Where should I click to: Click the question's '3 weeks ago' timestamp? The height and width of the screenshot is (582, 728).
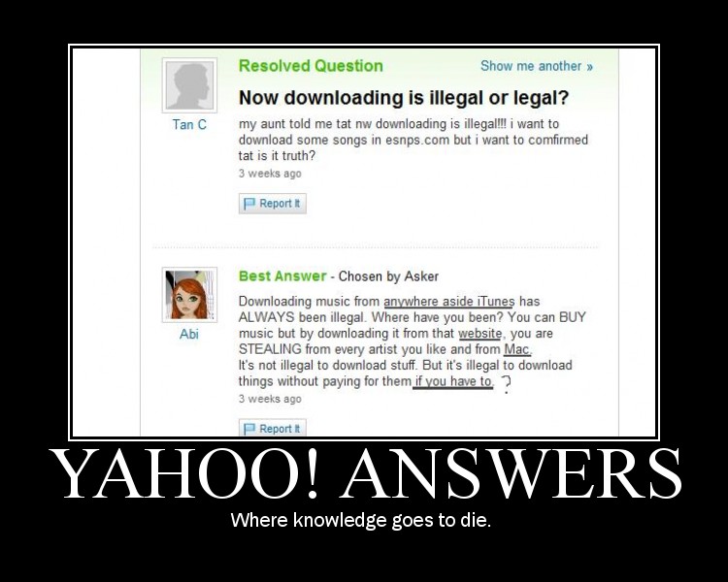pyautogui.click(x=270, y=174)
